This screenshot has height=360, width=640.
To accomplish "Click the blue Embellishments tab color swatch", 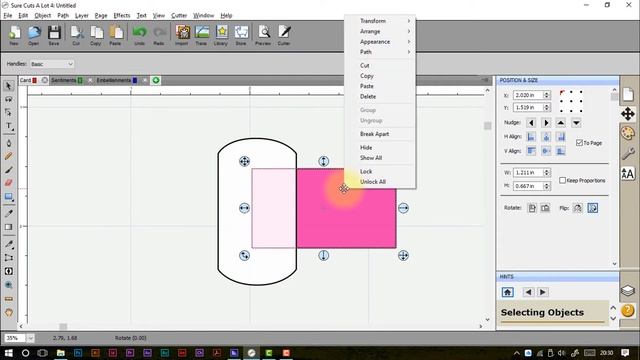I will point(135,80).
